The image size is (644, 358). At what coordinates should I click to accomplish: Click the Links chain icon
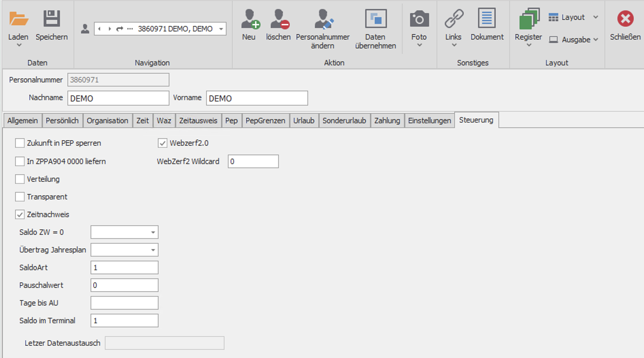coord(454,19)
